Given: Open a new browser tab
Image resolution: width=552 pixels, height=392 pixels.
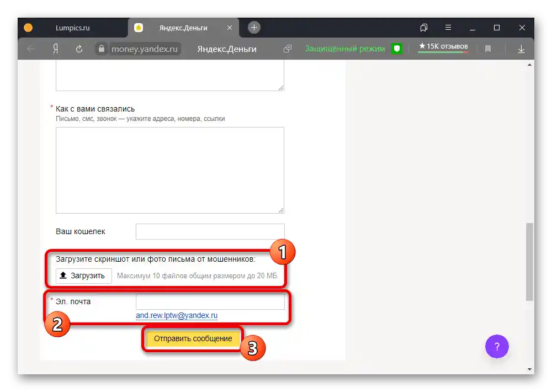Looking at the screenshot, I should point(253,27).
